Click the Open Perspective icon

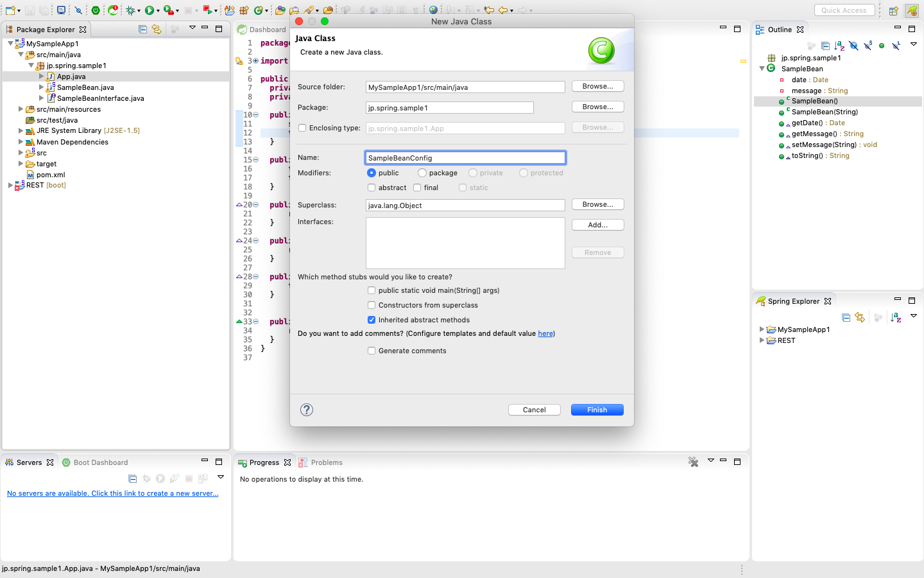point(893,10)
